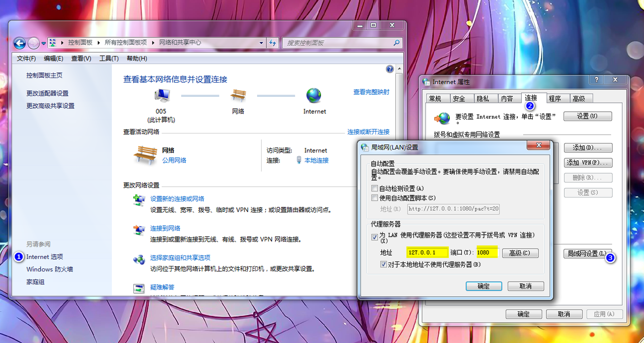
Task: Click the 005 computer icon
Action: tap(162, 95)
